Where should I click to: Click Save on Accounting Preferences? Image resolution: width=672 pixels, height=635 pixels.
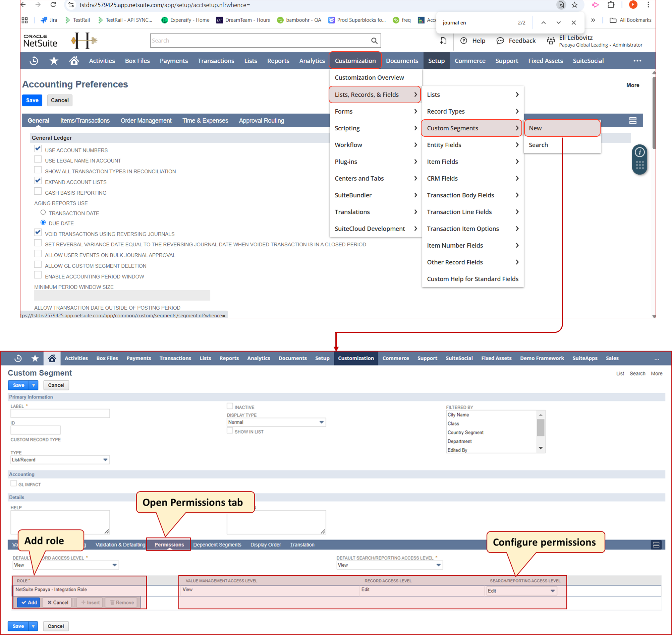click(x=32, y=100)
